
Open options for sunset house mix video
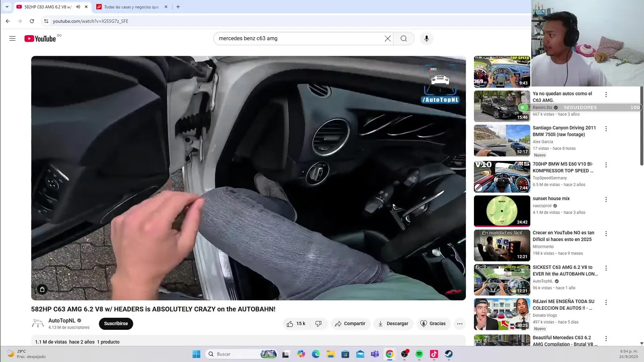click(606, 200)
